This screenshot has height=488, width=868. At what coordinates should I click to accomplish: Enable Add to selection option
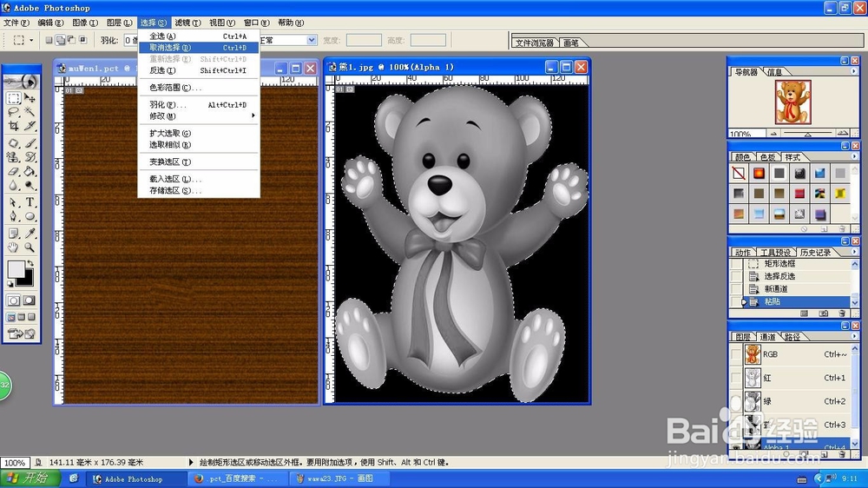pos(61,40)
